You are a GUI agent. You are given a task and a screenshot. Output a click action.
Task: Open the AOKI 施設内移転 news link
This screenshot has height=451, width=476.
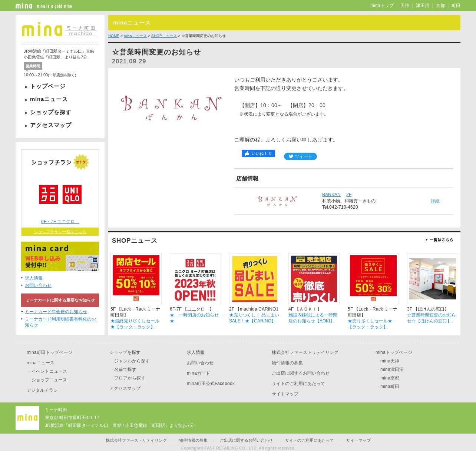tap(313, 318)
